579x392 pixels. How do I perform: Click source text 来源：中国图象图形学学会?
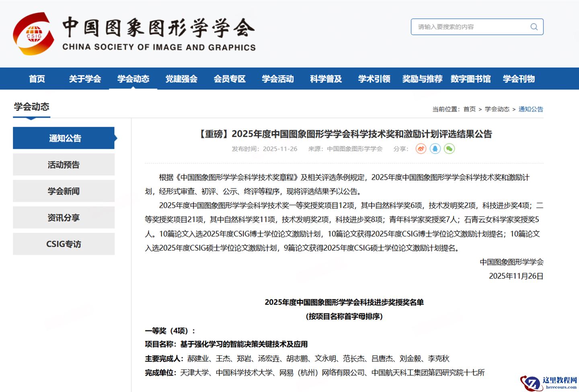(345, 149)
